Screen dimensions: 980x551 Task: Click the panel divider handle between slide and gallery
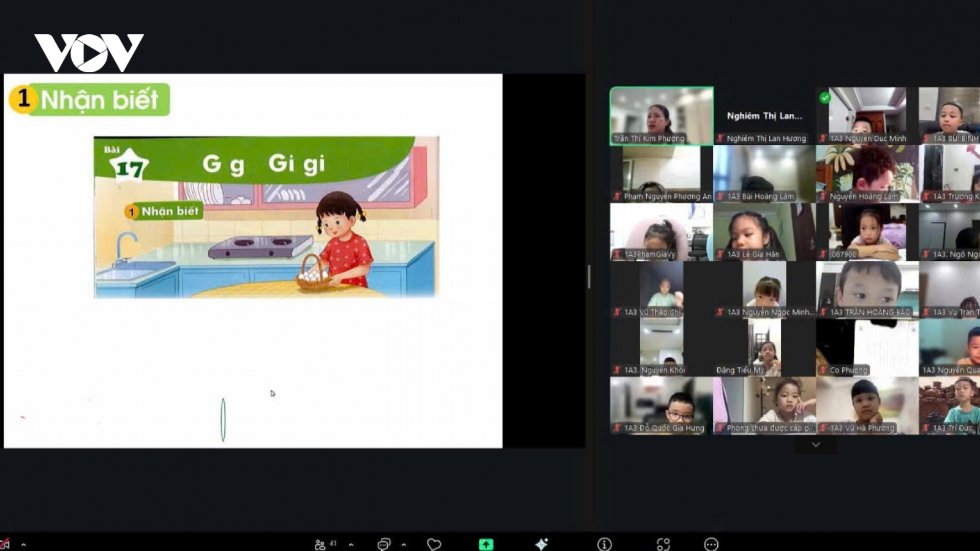click(x=589, y=277)
